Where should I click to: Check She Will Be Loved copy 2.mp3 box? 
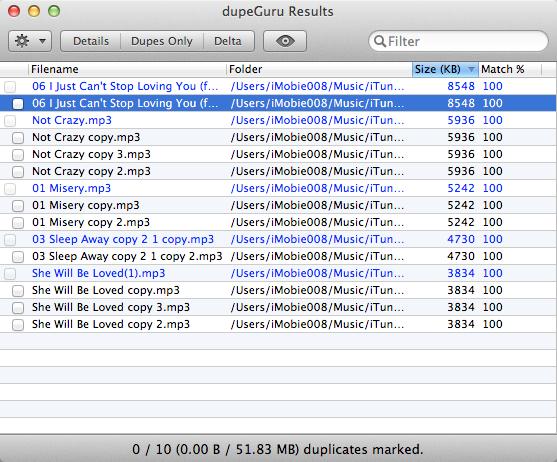(17, 325)
